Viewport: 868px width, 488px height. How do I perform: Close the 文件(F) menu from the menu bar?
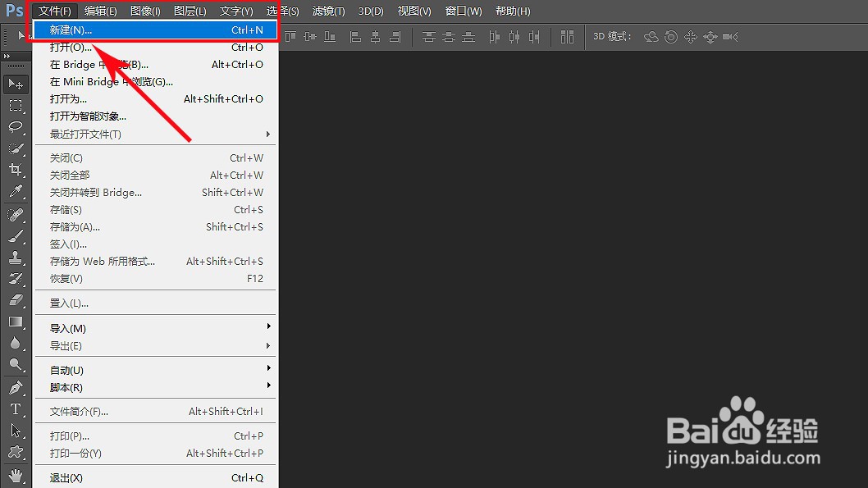55,11
